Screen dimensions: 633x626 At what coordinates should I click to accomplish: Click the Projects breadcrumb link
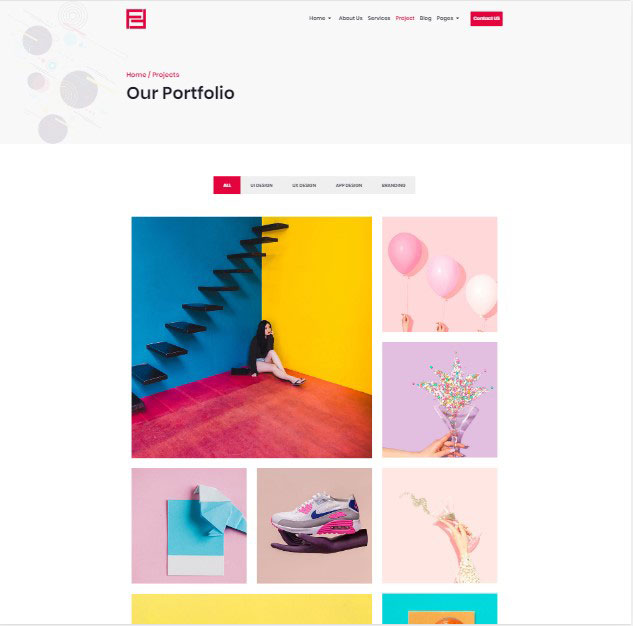click(166, 75)
